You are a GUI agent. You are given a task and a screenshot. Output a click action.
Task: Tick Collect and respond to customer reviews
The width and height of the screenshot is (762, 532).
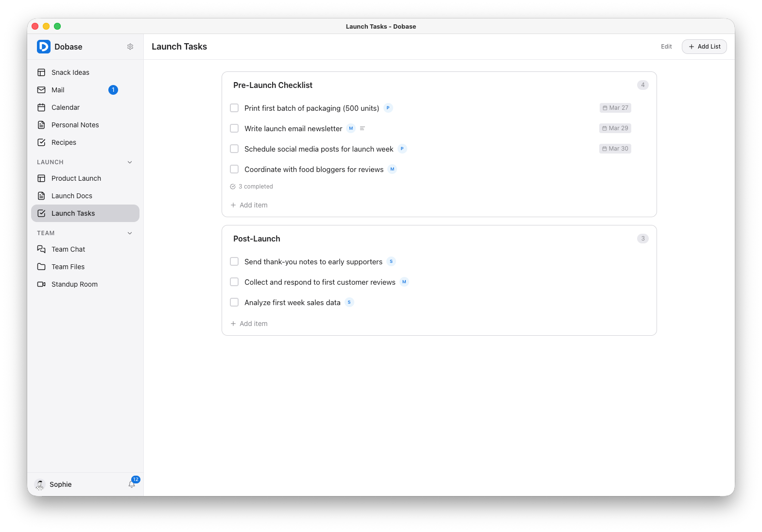(x=234, y=282)
